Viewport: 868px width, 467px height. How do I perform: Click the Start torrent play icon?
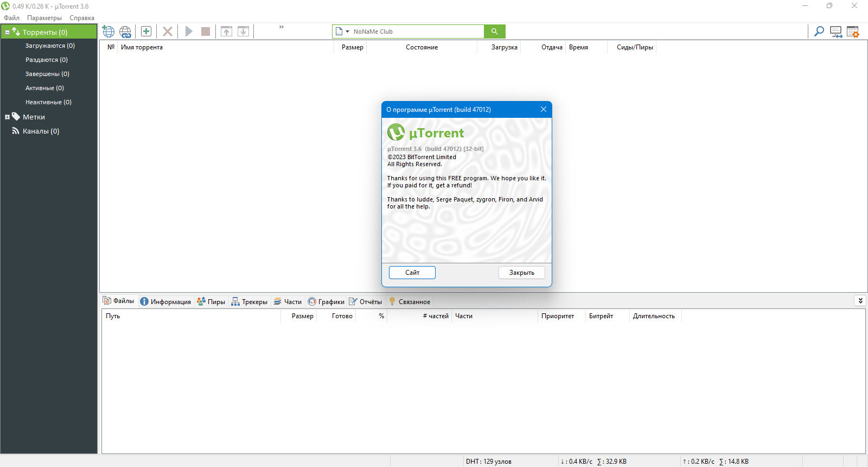189,31
